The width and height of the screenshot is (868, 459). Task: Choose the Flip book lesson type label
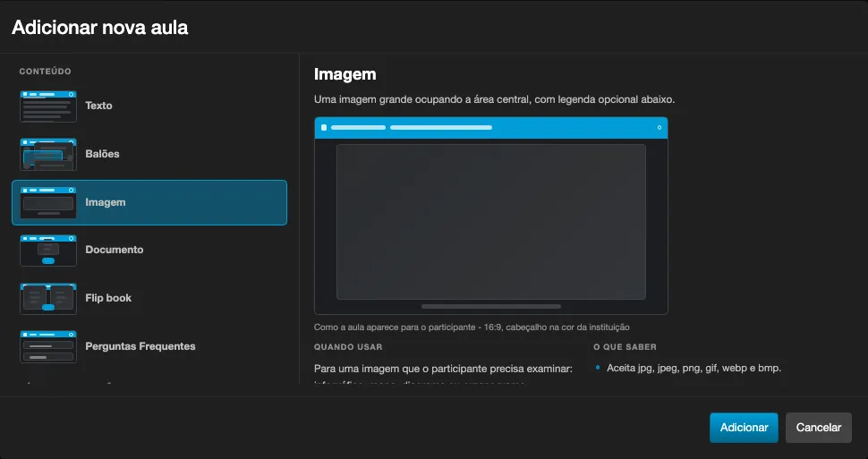coord(108,298)
